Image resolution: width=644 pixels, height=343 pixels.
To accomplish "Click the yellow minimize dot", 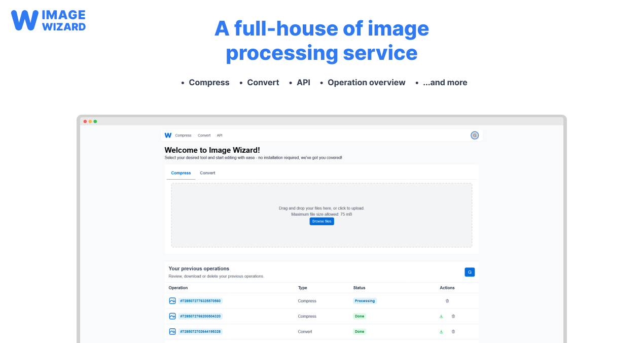I will coord(90,121).
